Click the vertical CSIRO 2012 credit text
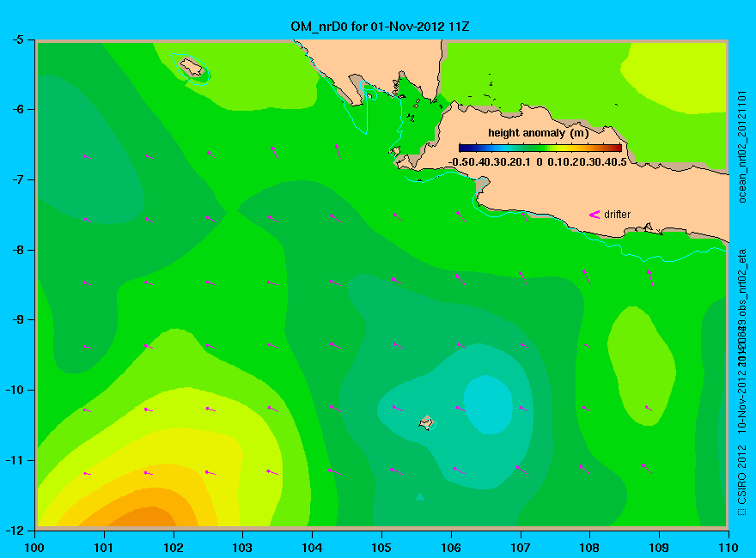 point(742,481)
